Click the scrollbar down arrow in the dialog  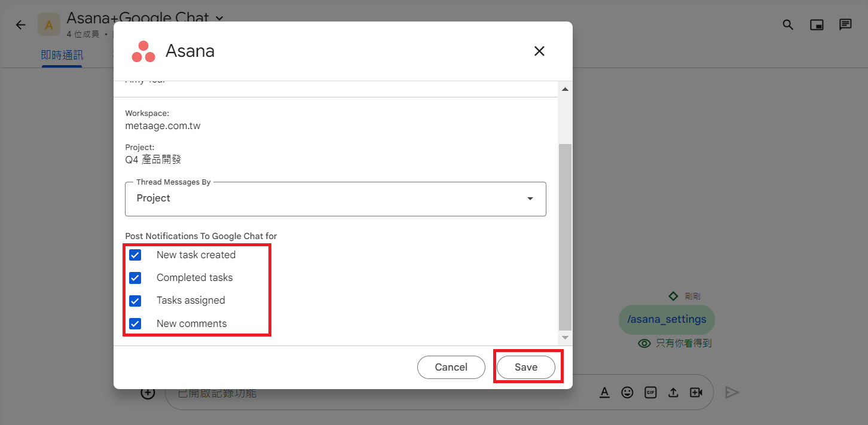(x=565, y=338)
